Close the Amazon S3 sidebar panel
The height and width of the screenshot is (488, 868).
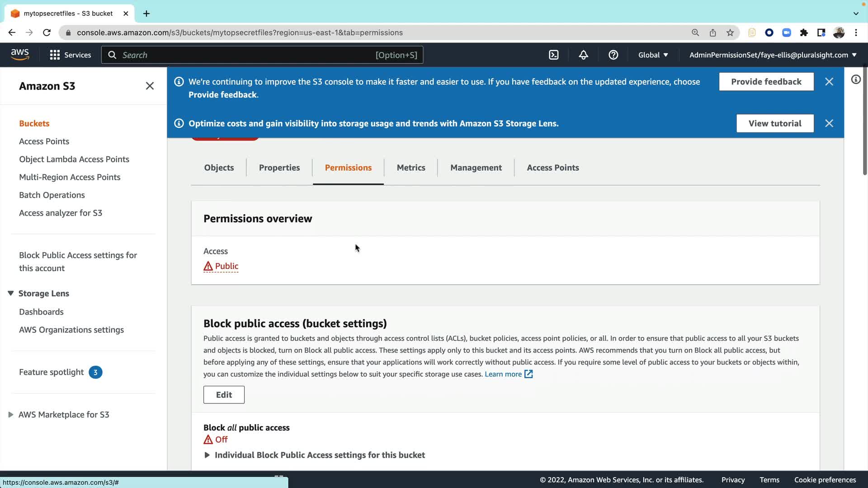point(150,86)
